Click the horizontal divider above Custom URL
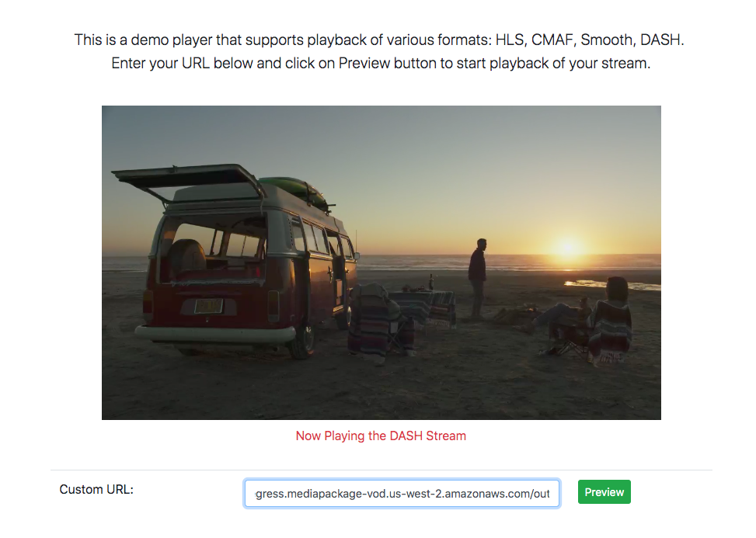Screen dimensions: 756x538 point(381,470)
